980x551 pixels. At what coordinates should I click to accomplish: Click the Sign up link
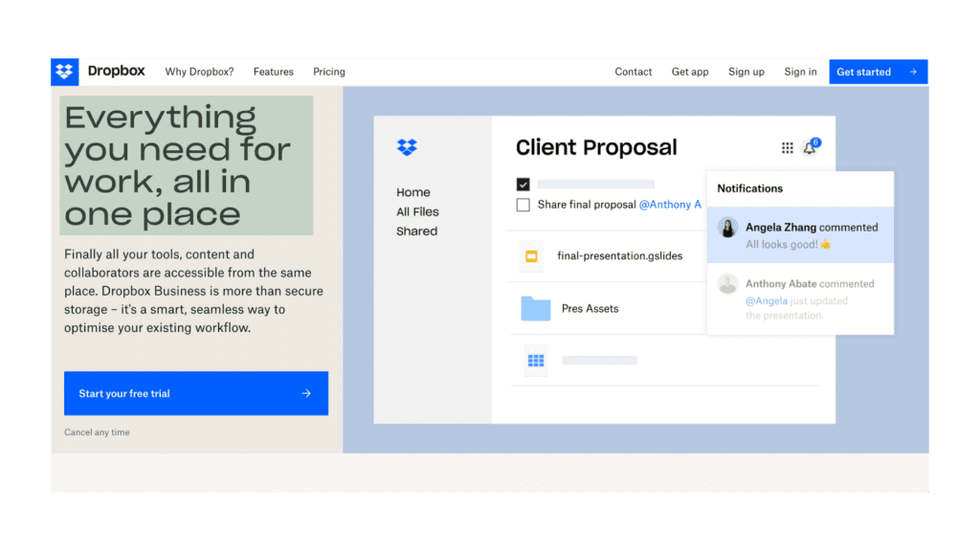tap(746, 72)
